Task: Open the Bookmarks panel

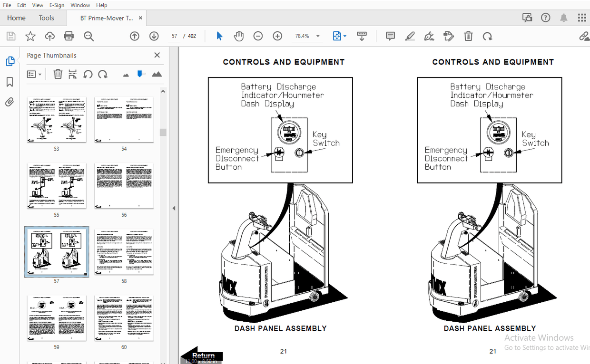Action: 10,82
